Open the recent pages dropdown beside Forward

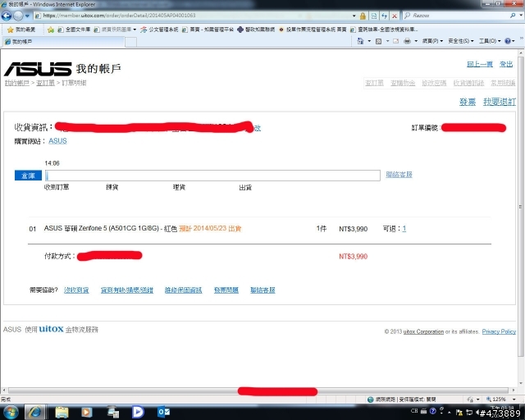[x=27, y=16]
